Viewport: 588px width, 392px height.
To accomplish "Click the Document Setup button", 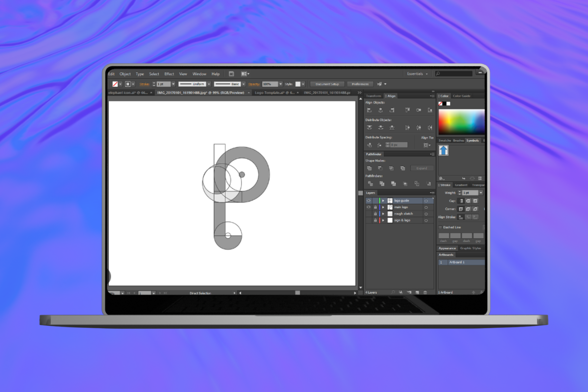I will click(x=327, y=84).
